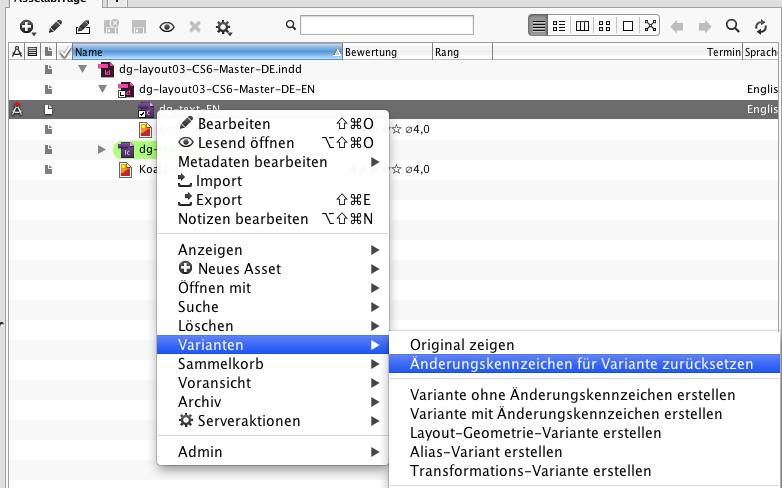This screenshot has height=488, width=782.
Task: Click the refresh icon at top right
Action: [x=761, y=26]
